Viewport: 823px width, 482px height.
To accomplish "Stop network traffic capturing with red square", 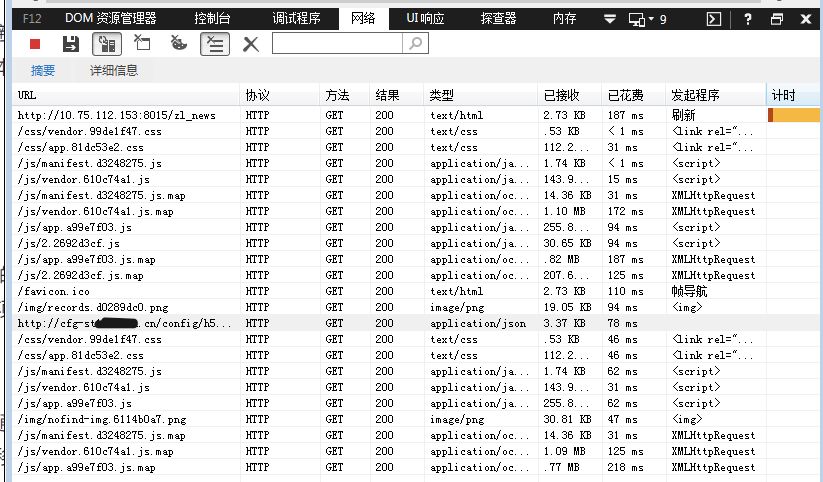I will 35,44.
